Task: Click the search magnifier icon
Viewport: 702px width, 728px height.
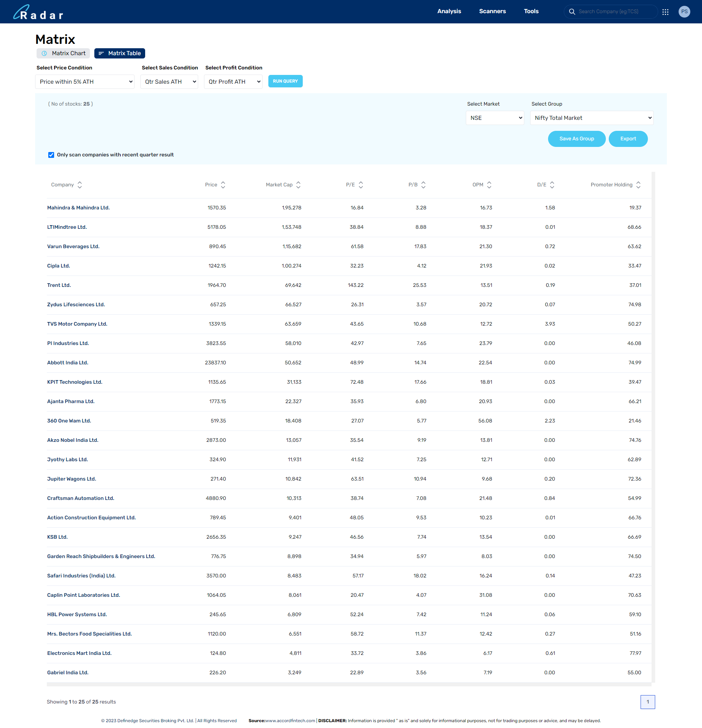Action: coord(572,12)
